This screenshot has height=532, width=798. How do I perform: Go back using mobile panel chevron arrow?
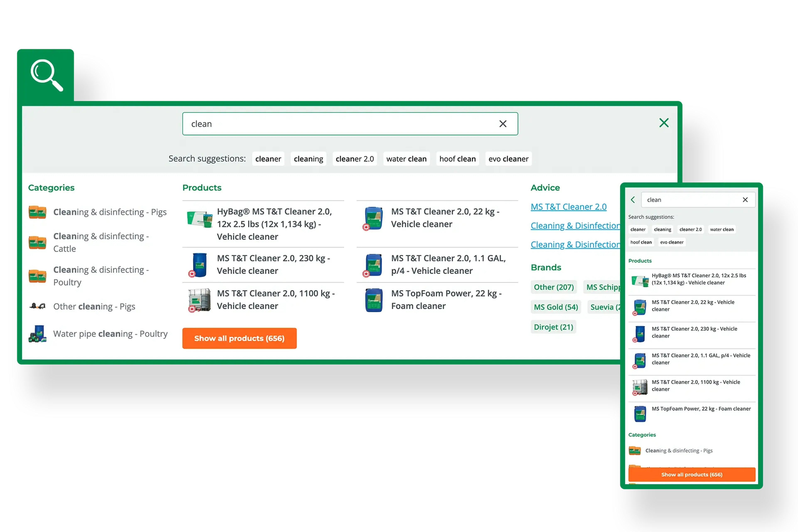tap(633, 200)
